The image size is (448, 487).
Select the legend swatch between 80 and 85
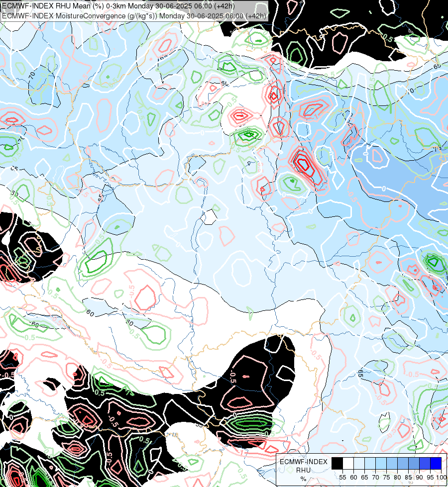coord(403,463)
